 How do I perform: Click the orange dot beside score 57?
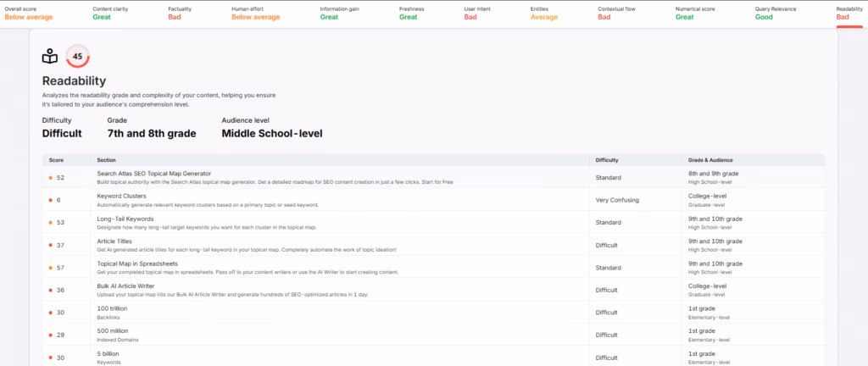pyautogui.click(x=50, y=267)
